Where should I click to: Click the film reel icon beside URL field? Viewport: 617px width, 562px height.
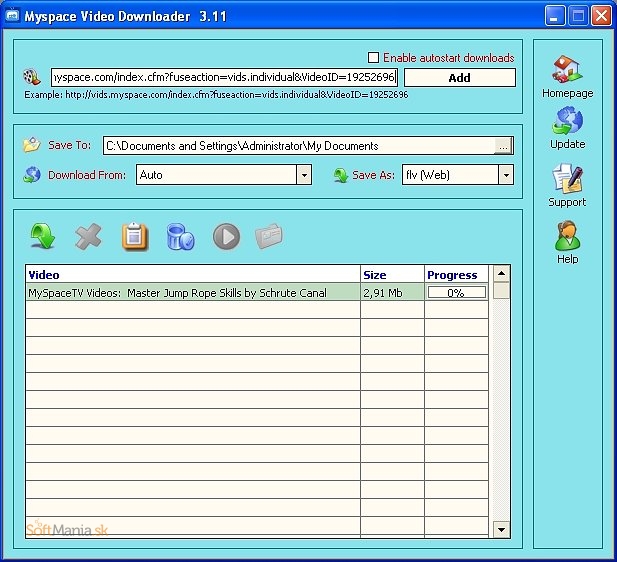pyautogui.click(x=32, y=77)
